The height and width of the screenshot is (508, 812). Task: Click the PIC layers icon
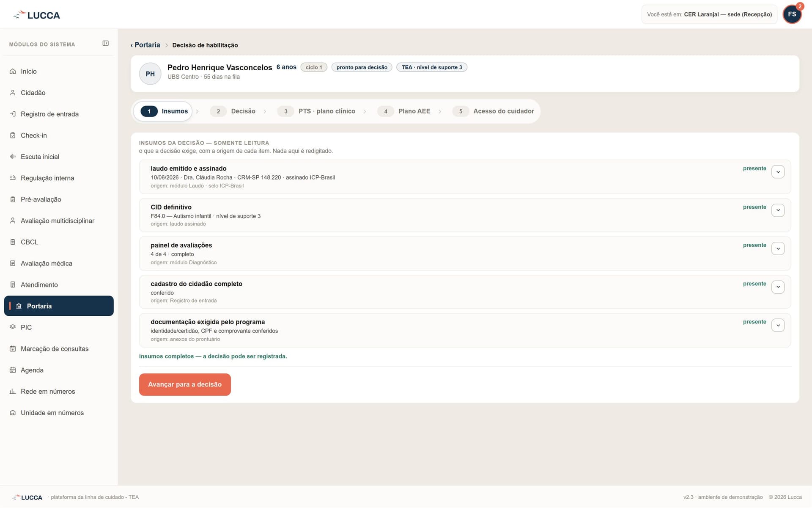pos(13,327)
